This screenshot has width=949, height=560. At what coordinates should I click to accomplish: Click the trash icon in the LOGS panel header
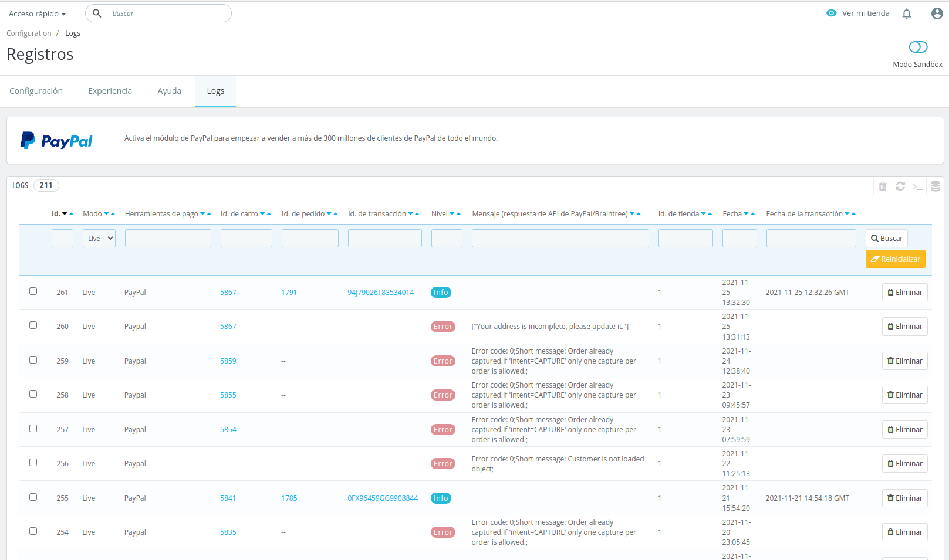click(x=883, y=186)
